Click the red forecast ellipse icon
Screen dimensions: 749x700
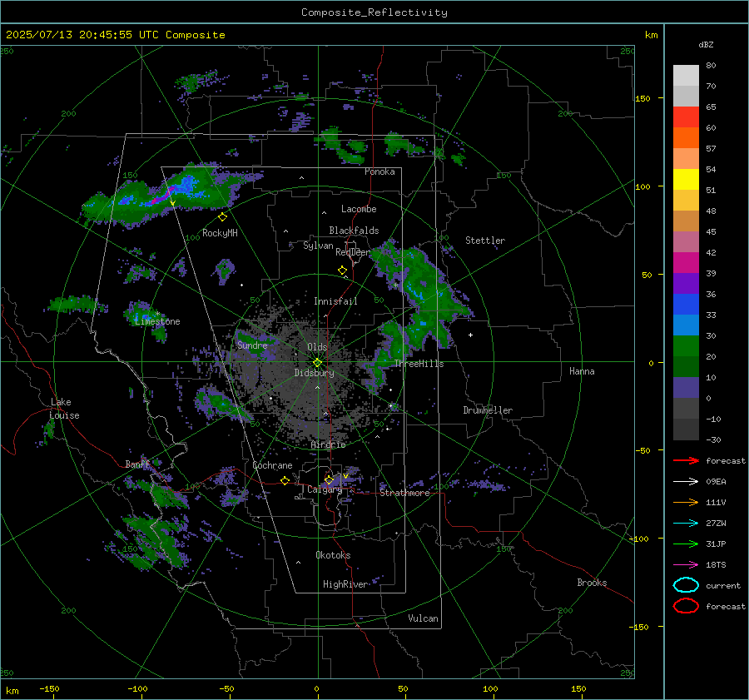coord(686,606)
